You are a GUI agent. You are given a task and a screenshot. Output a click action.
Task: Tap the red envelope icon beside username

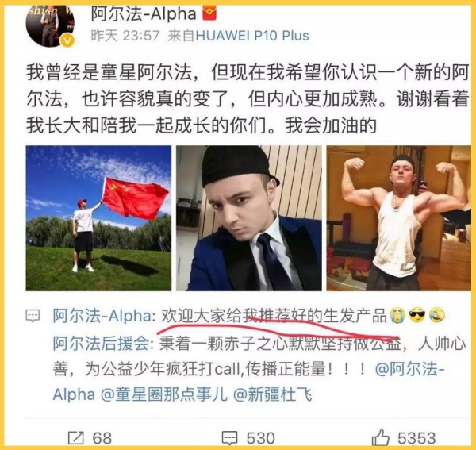tap(209, 13)
